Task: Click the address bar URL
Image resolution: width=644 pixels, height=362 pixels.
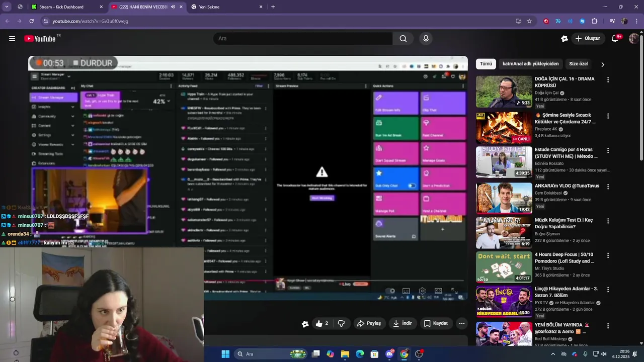Action: coord(91,21)
